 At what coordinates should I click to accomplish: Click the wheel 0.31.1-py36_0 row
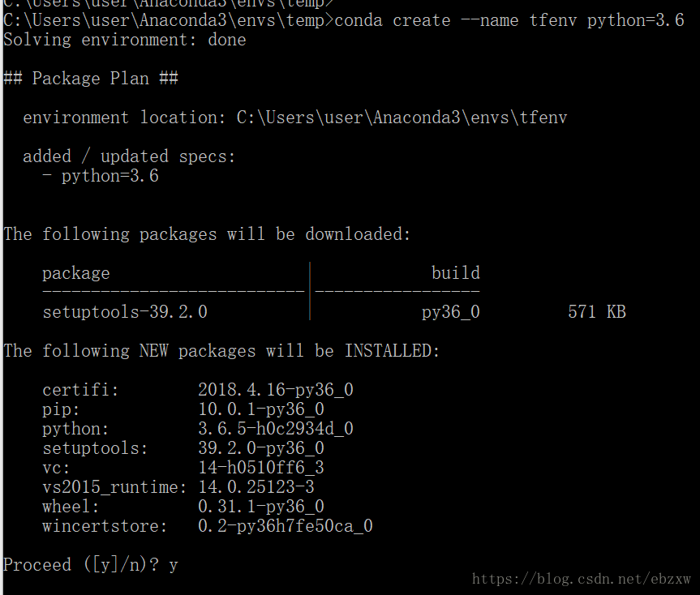pos(183,507)
